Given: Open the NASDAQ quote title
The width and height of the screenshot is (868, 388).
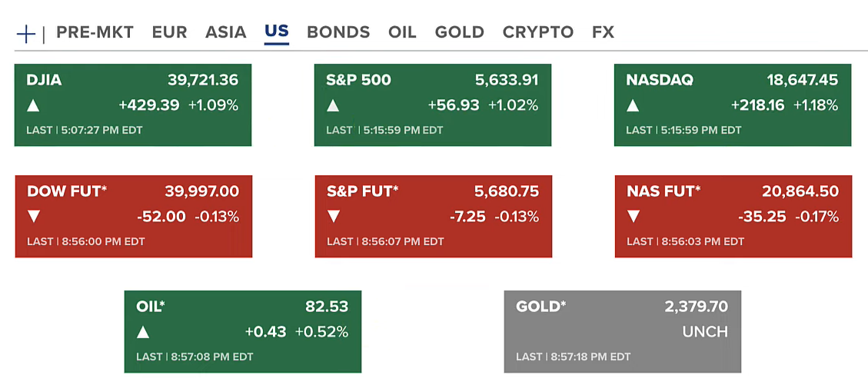Looking at the screenshot, I should (x=660, y=80).
